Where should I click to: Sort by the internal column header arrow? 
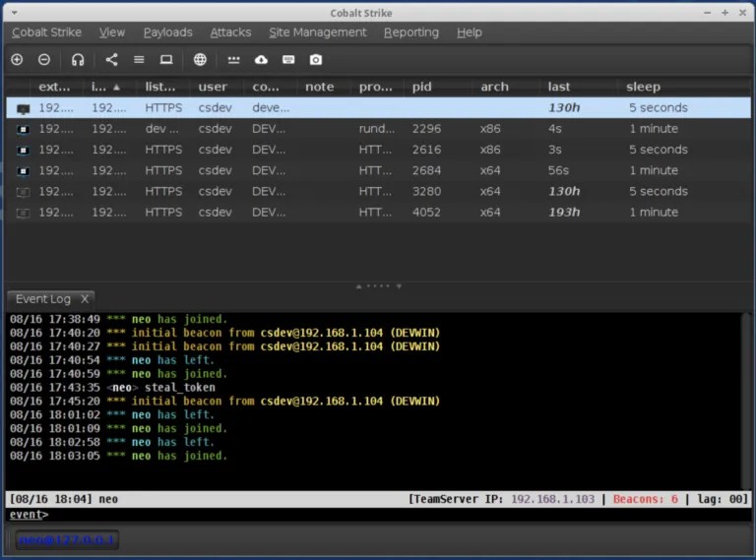click(116, 88)
